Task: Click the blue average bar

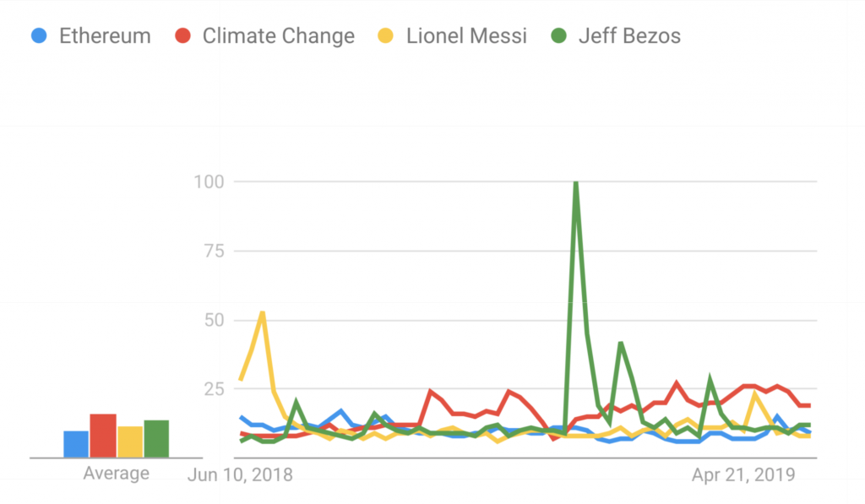Action: (x=76, y=444)
